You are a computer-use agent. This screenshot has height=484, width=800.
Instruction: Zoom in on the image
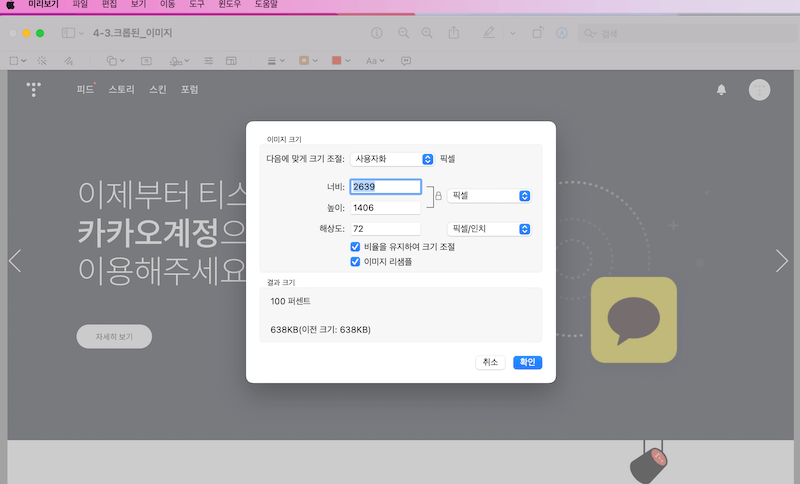click(427, 33)
